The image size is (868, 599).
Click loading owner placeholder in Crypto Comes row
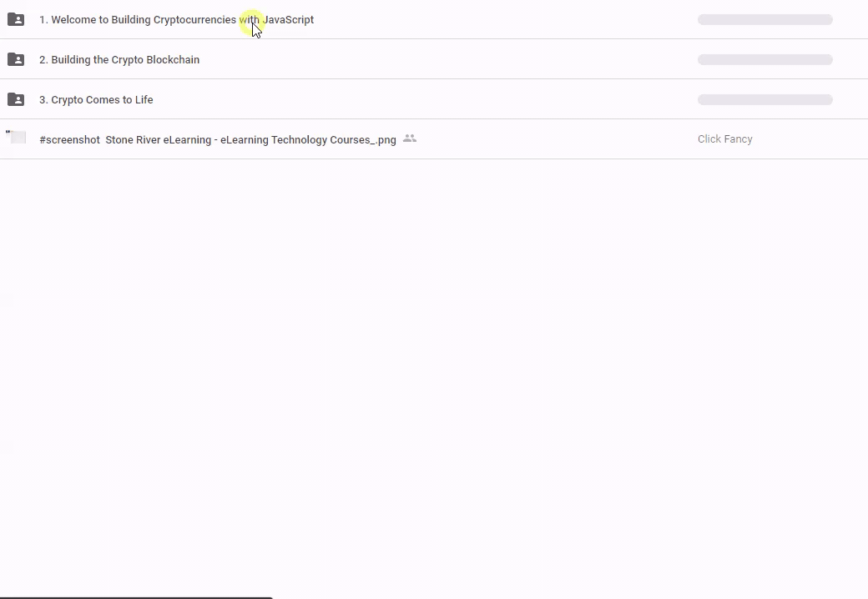click(x=765, y=100)
